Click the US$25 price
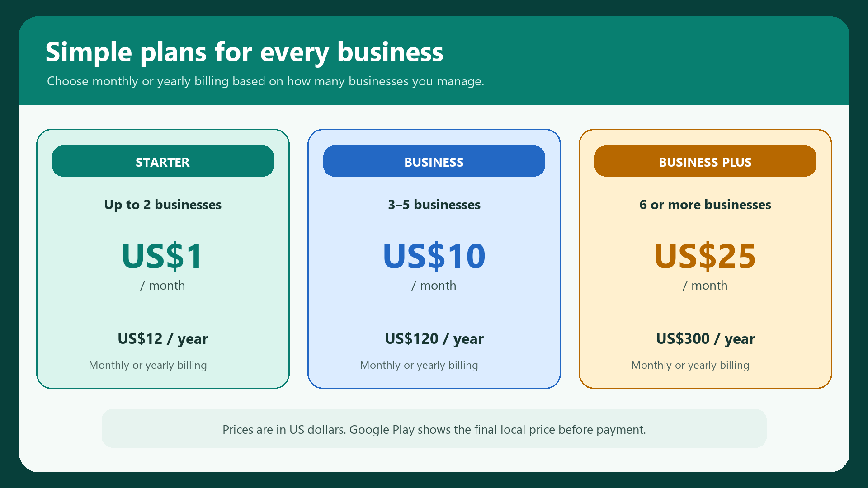Image resolution: width=868 pixels, height=488 pixels. (705, 256)
